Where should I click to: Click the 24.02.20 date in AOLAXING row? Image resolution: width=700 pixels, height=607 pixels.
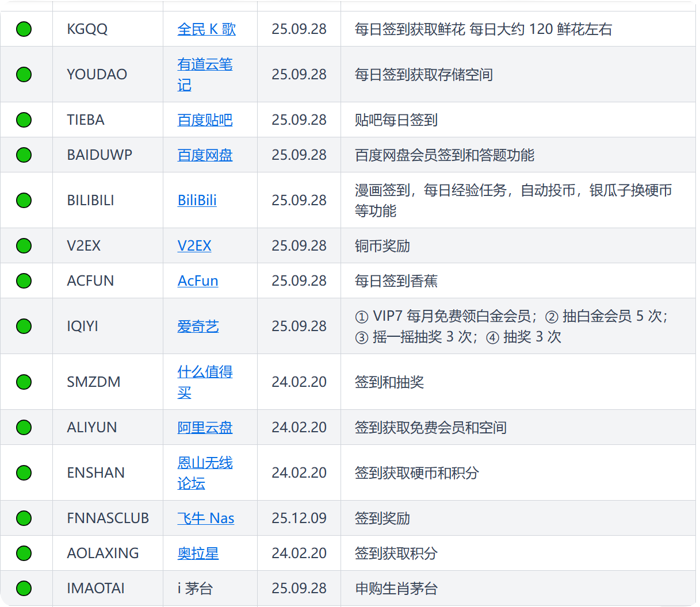point(299,553)
